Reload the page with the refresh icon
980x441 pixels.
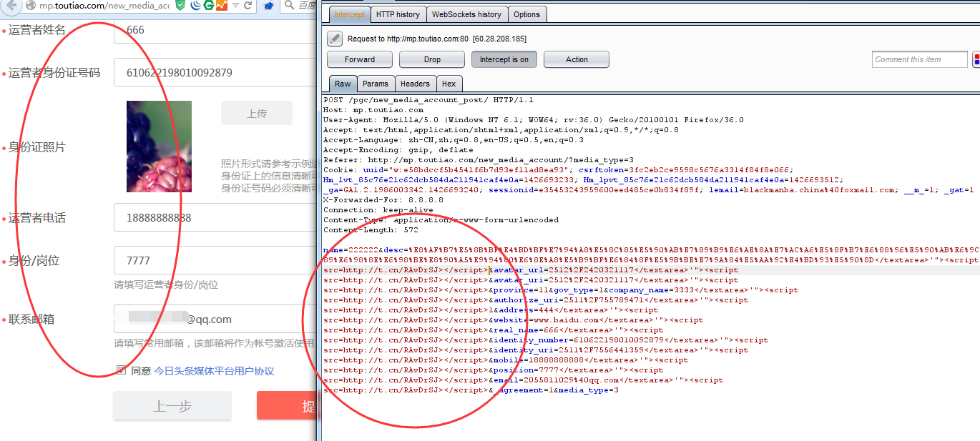[x=248, y=6]
